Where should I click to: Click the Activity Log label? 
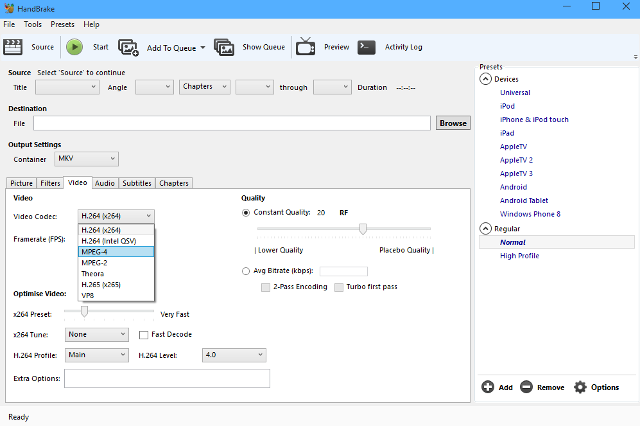pos(403,47)
